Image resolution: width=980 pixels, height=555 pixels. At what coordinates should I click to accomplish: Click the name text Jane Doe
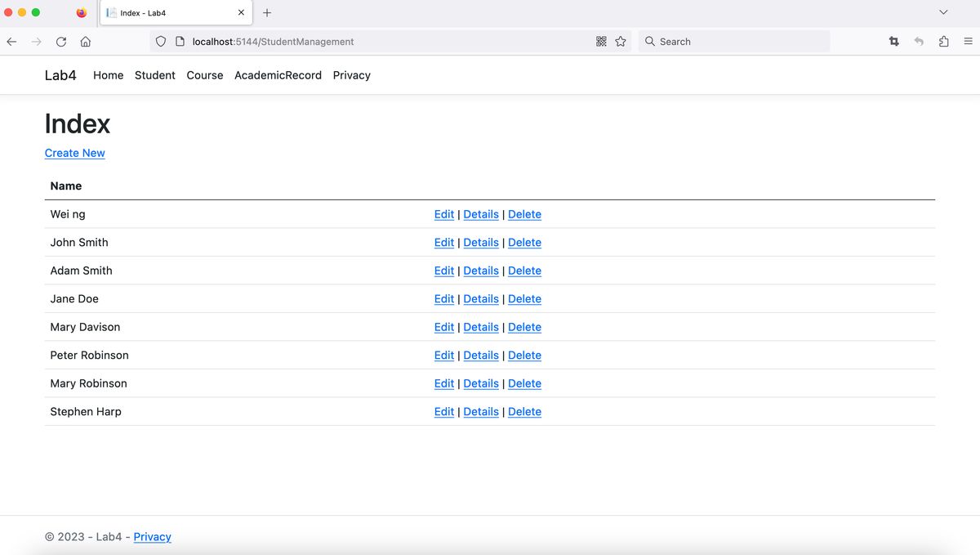[x=74, y=299]
